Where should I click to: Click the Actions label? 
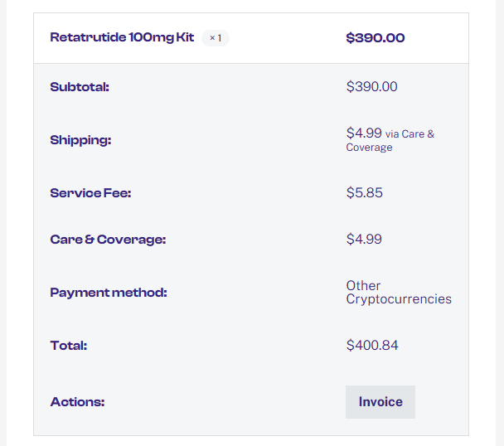click(77, 402)
